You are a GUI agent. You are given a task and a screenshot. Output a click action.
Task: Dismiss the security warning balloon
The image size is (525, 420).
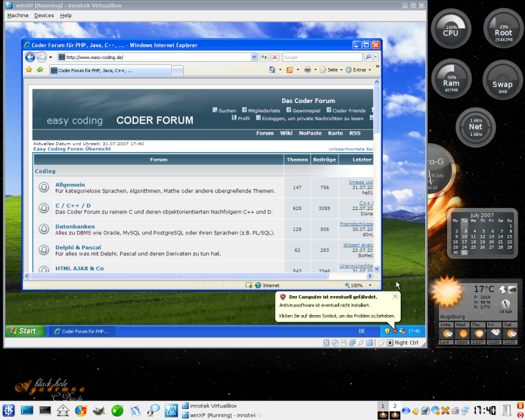tap(395, 297)
